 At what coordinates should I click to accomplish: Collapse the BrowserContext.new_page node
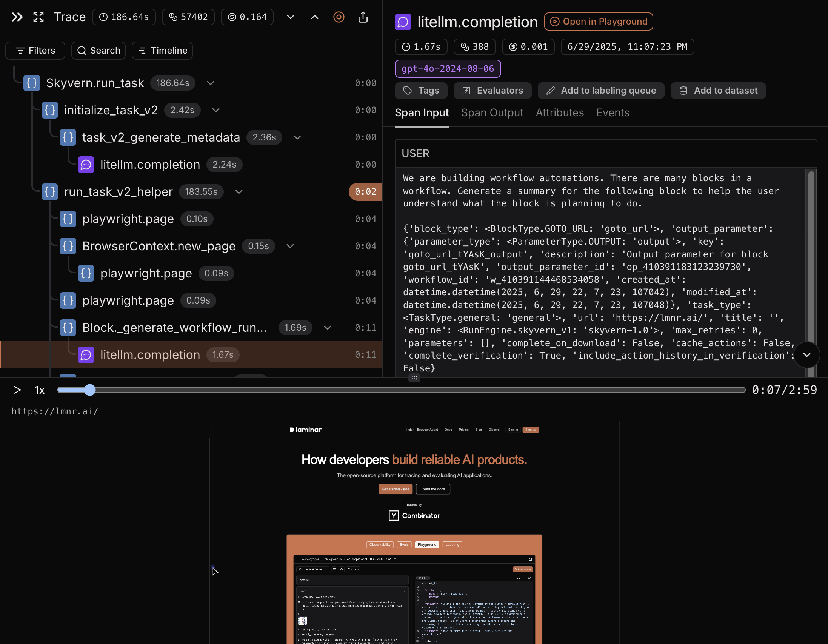tap(290, 246)
